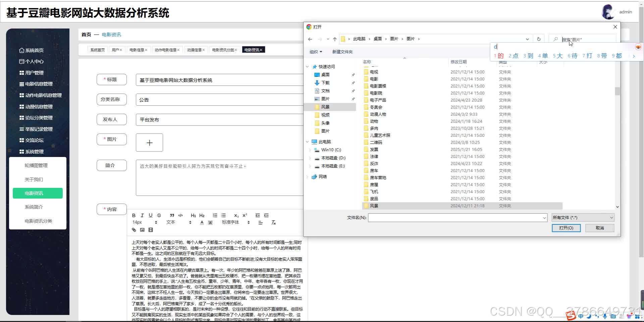Apply Heading 2 style
Viewport: 644px width, 322px height.
coord(202,215)
